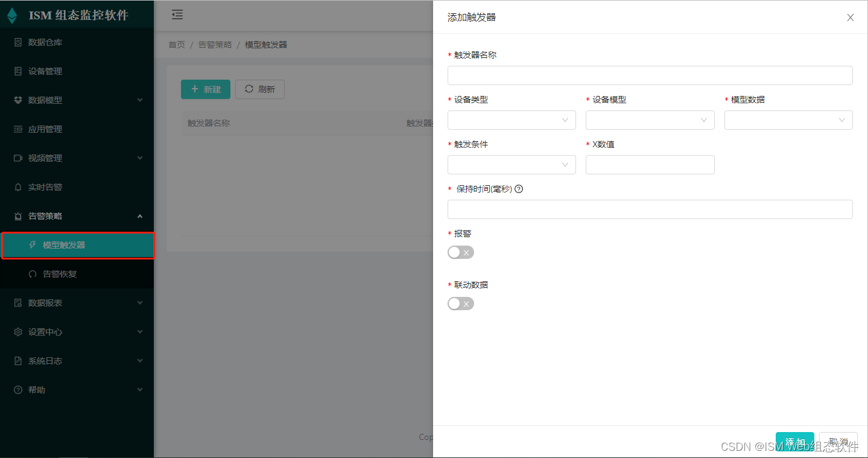Select the 数据仓库 sidebar icon

click(17, 42)
